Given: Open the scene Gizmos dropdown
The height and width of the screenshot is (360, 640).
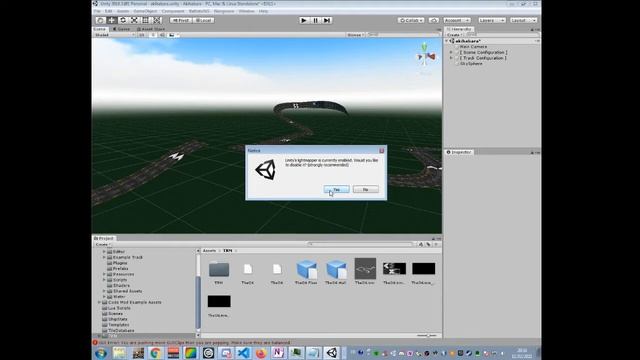Looking at the screenshot, I should (356, 35).
